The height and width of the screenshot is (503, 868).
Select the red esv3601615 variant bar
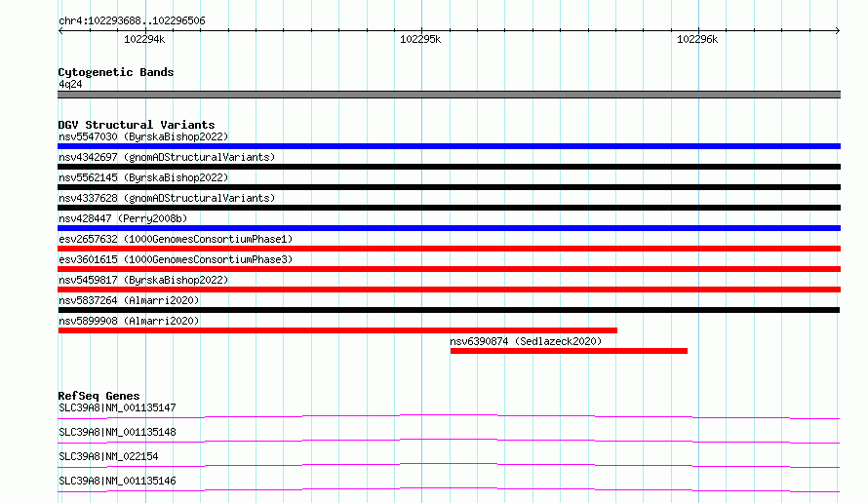pos(449,269)
